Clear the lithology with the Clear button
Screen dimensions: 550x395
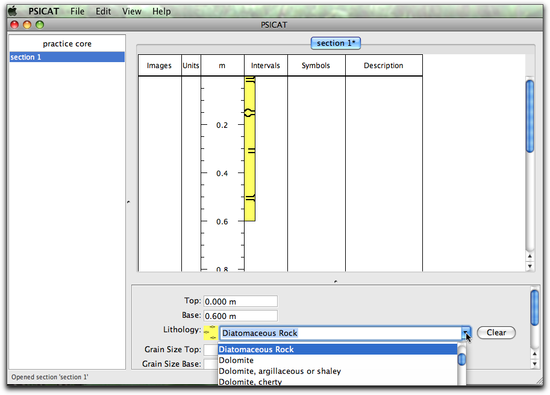click(496, 333)
